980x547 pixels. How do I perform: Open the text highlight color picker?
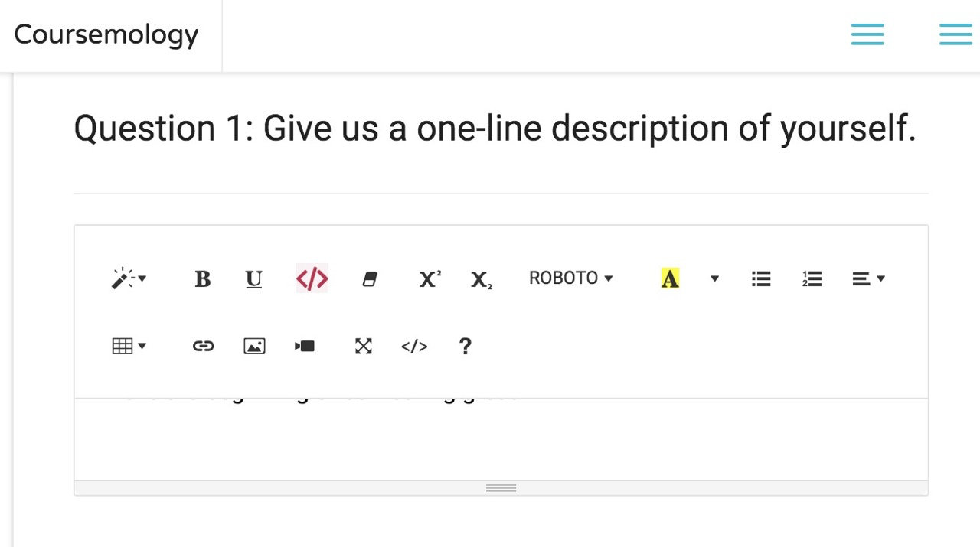[670, 278]
